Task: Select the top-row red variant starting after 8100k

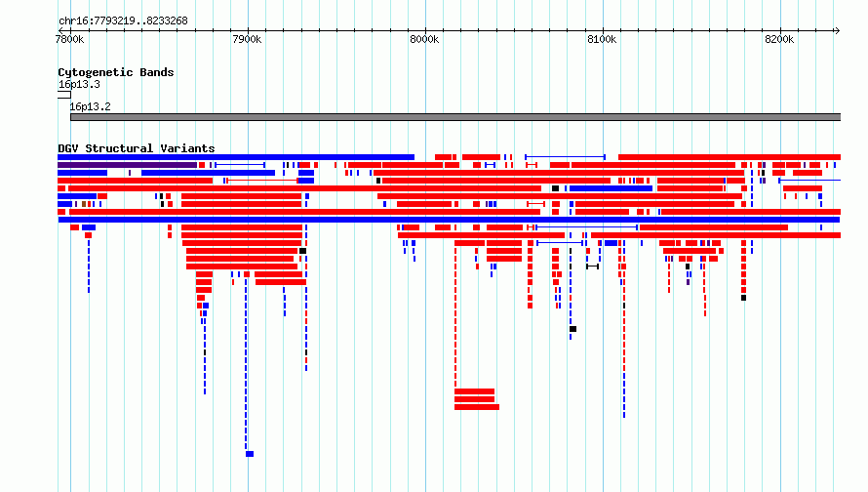Action: [730, 157]
